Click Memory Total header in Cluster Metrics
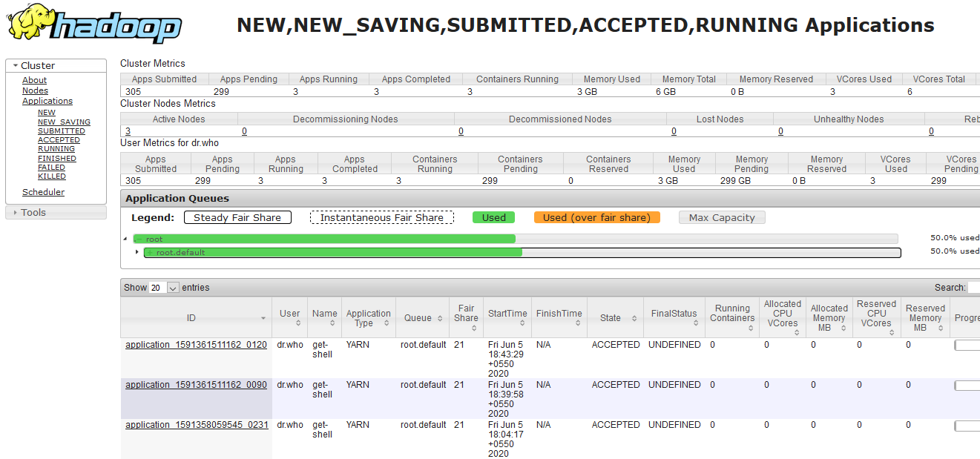 pyautogui.click(x=689, y=79)
